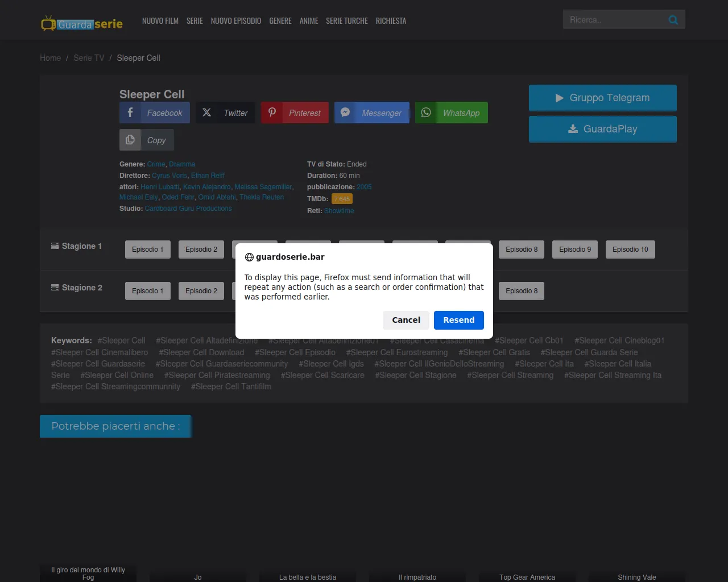Viewport: 728px width, 582px height.
Task: Go to Home breadcrumb
Action: (51, 58)
